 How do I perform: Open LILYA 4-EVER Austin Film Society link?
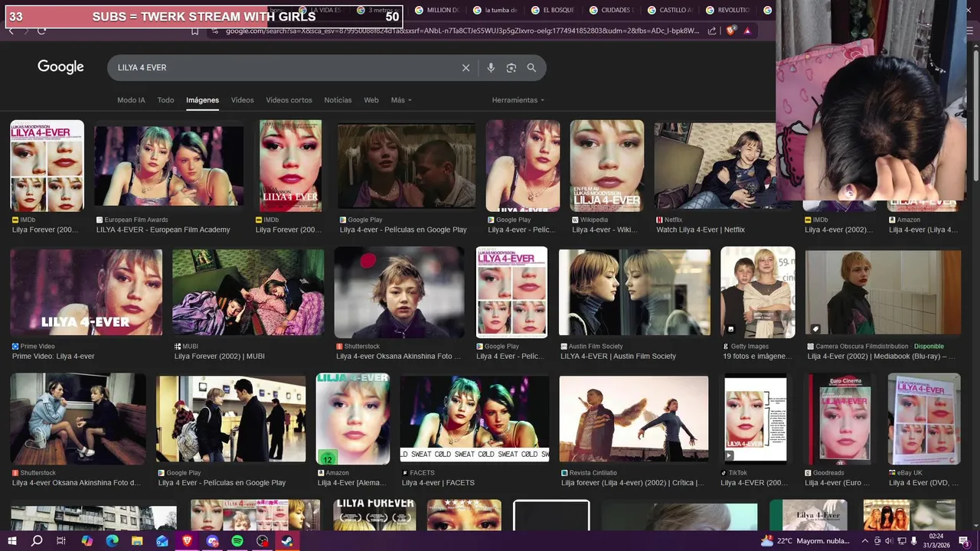(619, 357)
